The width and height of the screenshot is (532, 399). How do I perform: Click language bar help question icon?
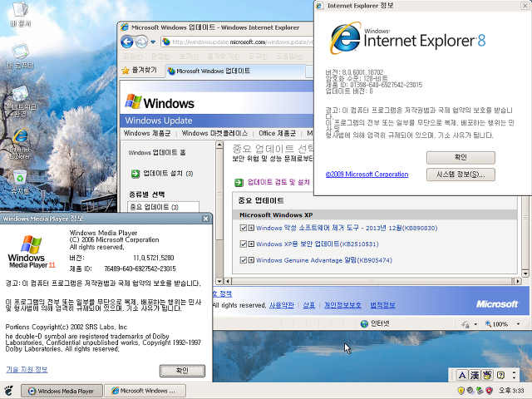[x=500, y=375]
